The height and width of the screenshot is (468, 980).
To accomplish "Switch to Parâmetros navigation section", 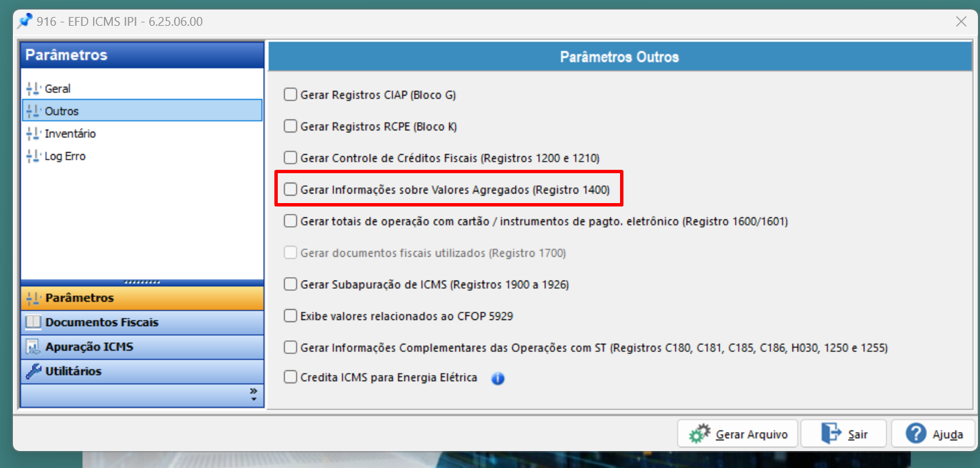I will tap(142, 298).
